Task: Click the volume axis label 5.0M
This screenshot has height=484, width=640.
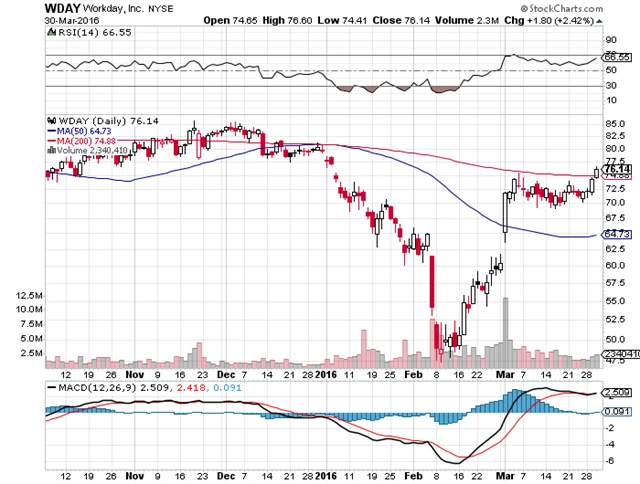Action: [31, 339]
